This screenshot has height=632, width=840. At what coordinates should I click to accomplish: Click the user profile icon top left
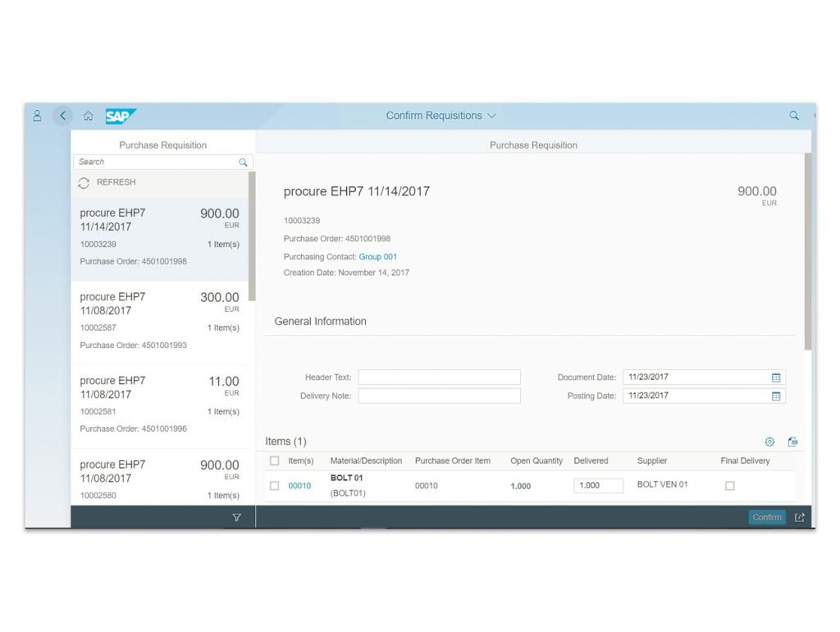pyautogui.click(x=36, y=116)
